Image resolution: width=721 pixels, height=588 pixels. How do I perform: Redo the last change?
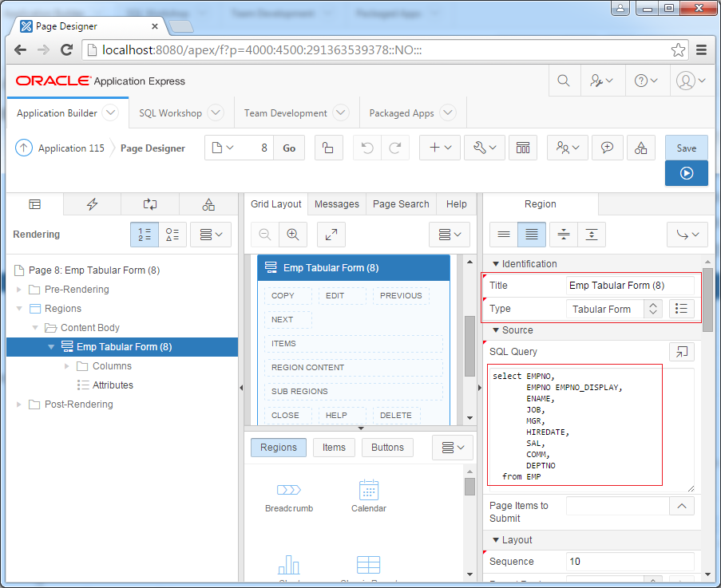pos(395,148)
